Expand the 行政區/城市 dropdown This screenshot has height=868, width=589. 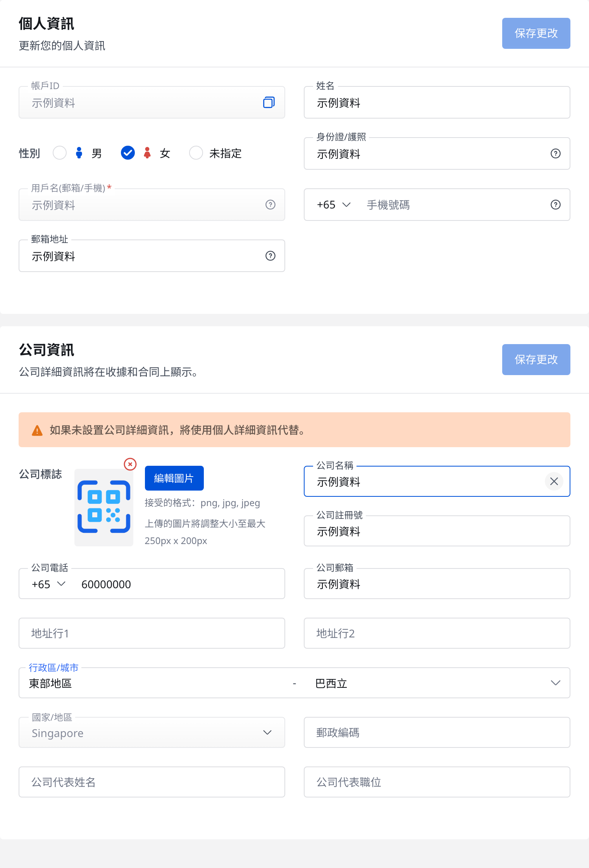click(x=556, y=683)
